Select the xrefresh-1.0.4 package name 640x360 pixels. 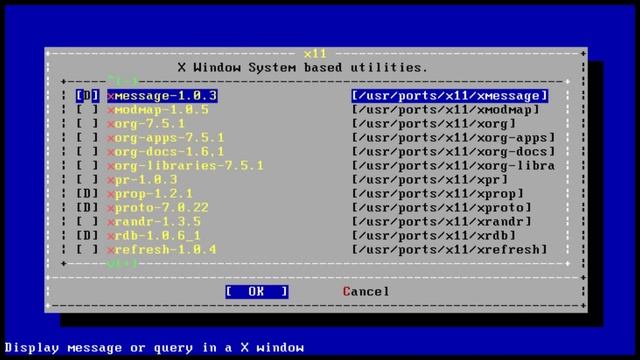[162, 250]
